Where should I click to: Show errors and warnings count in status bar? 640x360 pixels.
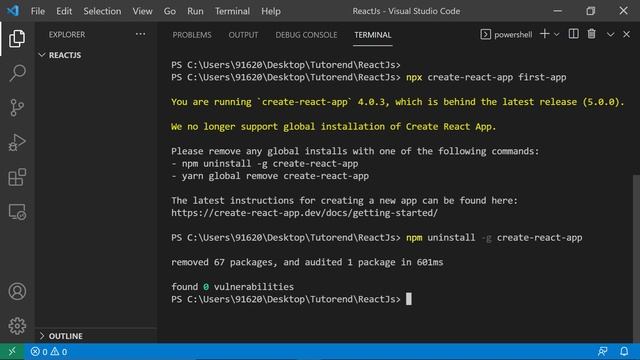click(x=49, y=351)
